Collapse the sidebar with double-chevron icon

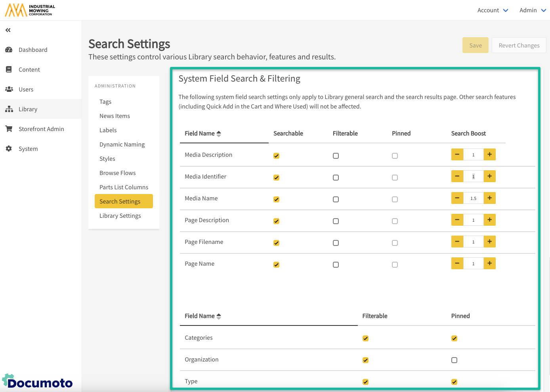click(x=8, y=30)
